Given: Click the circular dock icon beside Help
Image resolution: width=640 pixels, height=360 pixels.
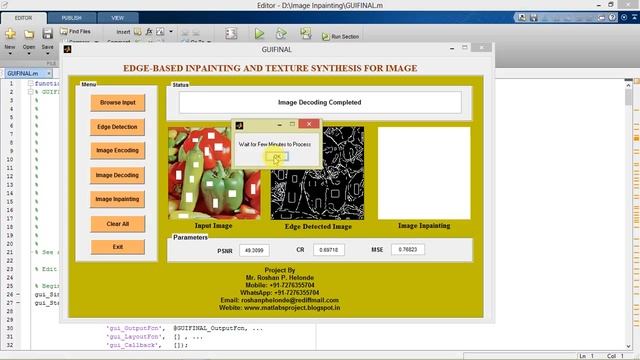Looking at the screenshot, I should pyautogui.click(x=624, y=18).
